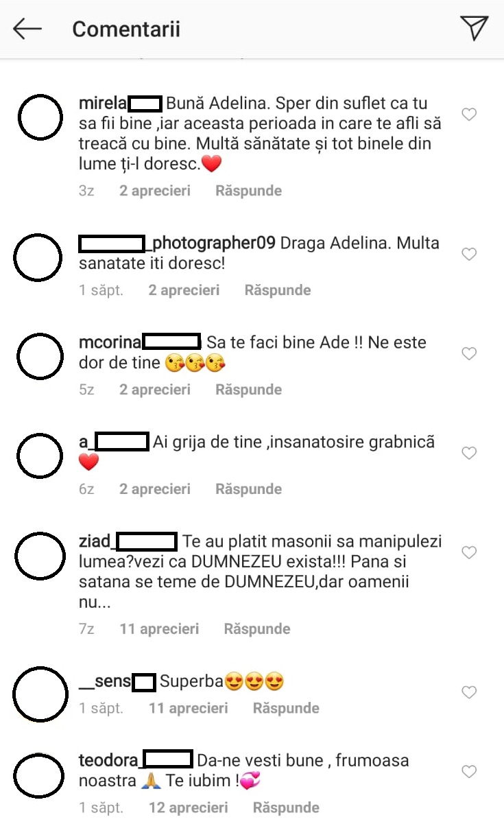Image resolution: width=504 pixels, height=835 pixels.
Task: Like ziad's comment about DUMNEZEU
Action: coord(469,552)
